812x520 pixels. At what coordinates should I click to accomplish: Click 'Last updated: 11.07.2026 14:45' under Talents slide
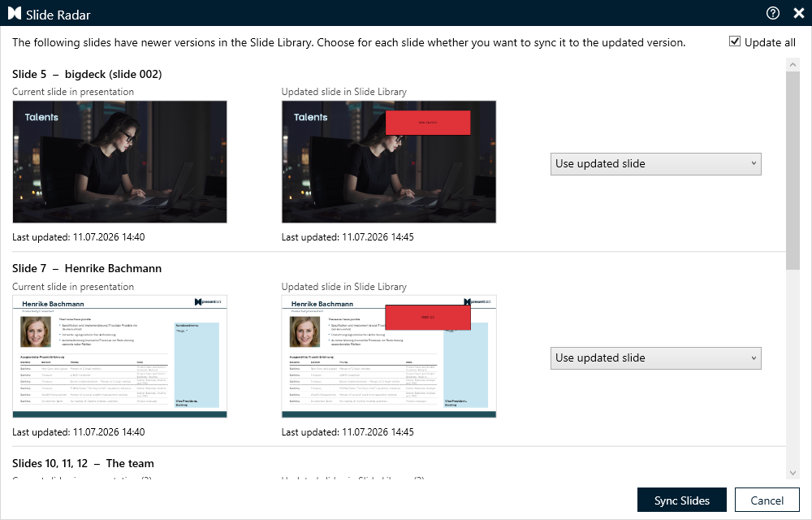[348, 237]
